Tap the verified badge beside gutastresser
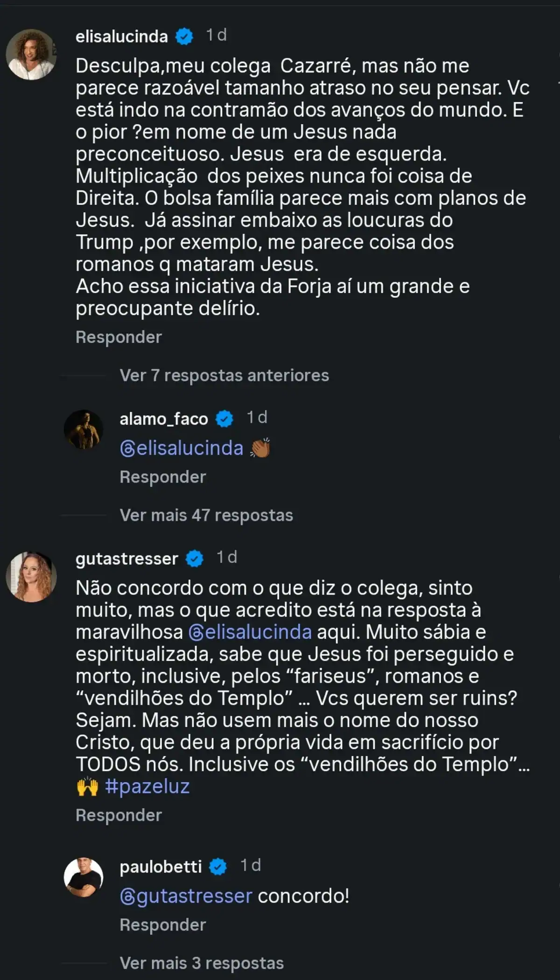Screen dimensions: 560x980 pyautogui.click(x=195, y=559)
